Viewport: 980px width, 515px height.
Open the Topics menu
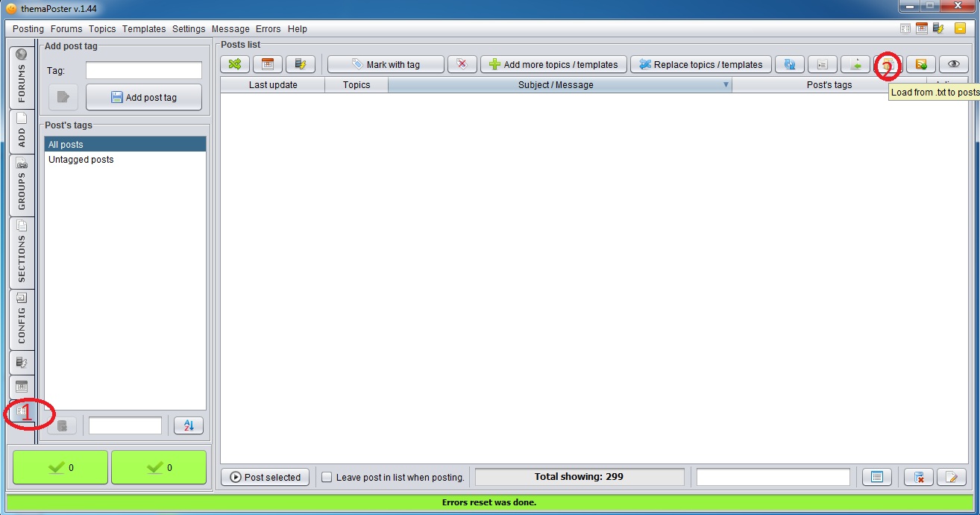click(x=102, y=29)
